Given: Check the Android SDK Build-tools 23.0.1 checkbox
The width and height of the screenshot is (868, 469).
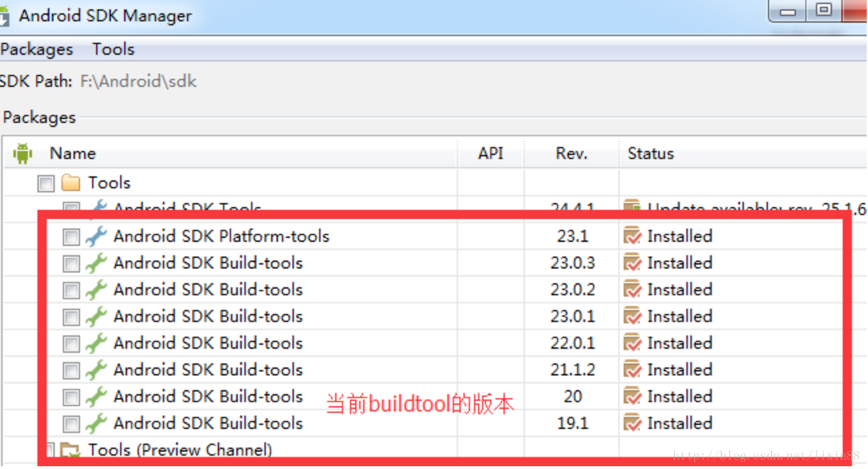Looking at the screenshot, I should tap(71, 316).
